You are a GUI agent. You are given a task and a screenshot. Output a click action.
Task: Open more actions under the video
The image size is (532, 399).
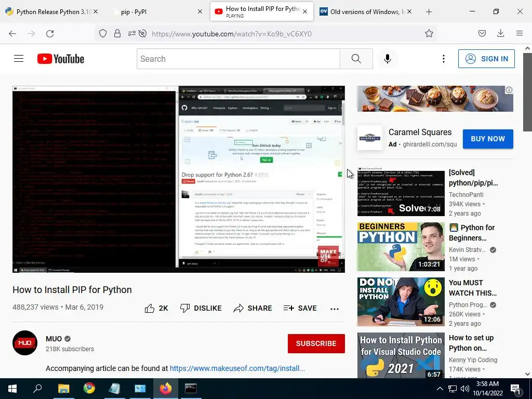pos(335,309)
